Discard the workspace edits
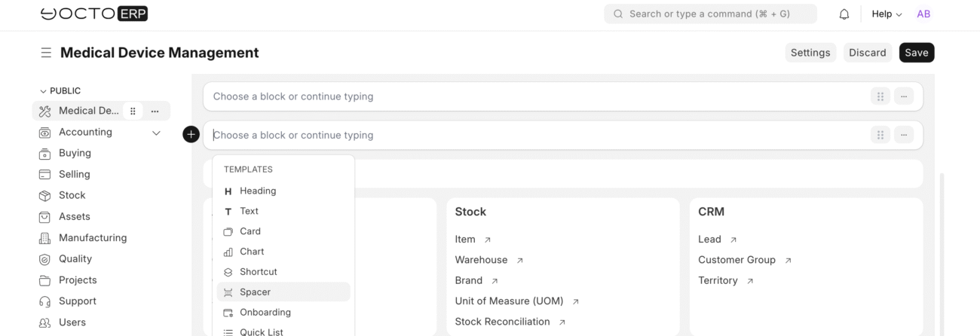Image resolution: width=980 pixels, height=336 pixels. click(867, 53)
